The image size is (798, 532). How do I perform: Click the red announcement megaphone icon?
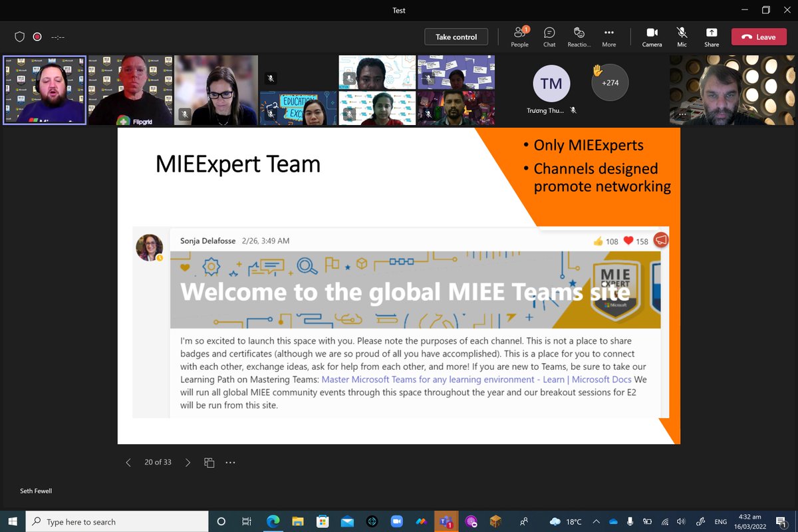tap(661, 240)
